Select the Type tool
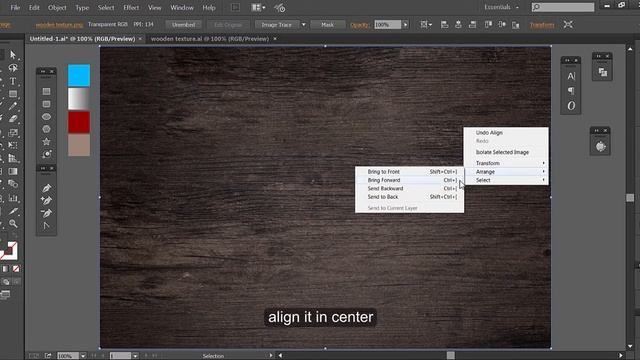640x360 pixels. (13, 81)
